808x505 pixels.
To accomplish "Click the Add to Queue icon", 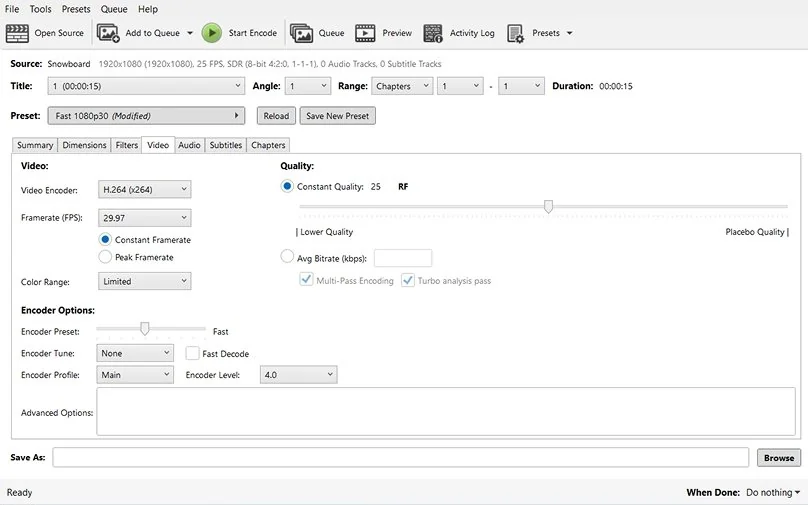I will (x=108, y=33).
